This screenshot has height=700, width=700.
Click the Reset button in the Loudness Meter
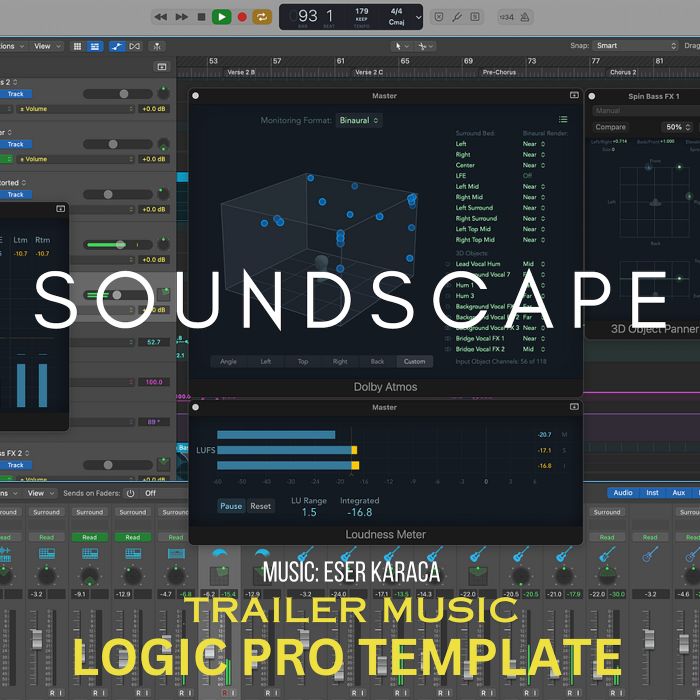click(x=260, y=506)
